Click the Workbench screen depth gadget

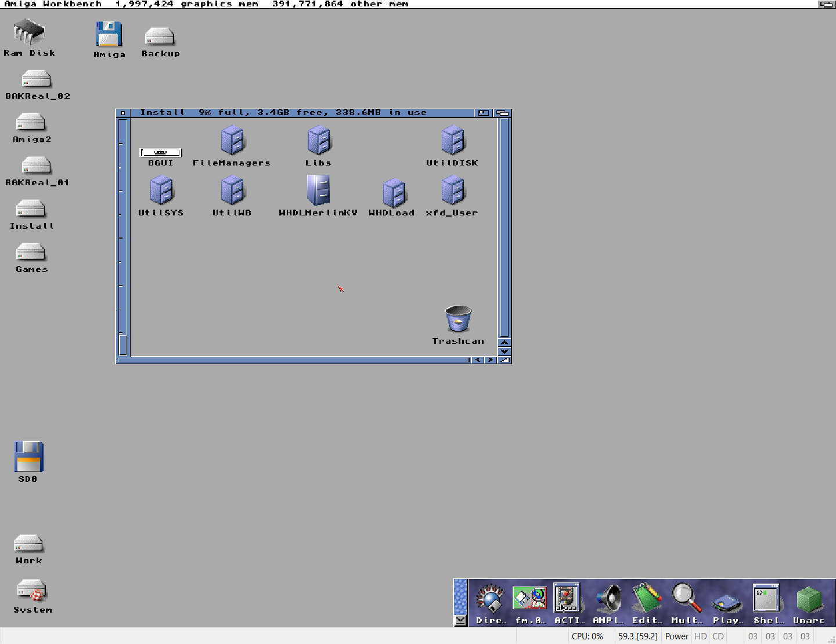click(x=826, y=4)
